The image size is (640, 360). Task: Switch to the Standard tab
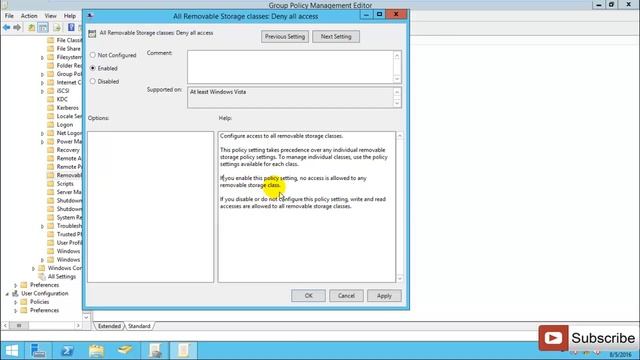click(139, 326)
